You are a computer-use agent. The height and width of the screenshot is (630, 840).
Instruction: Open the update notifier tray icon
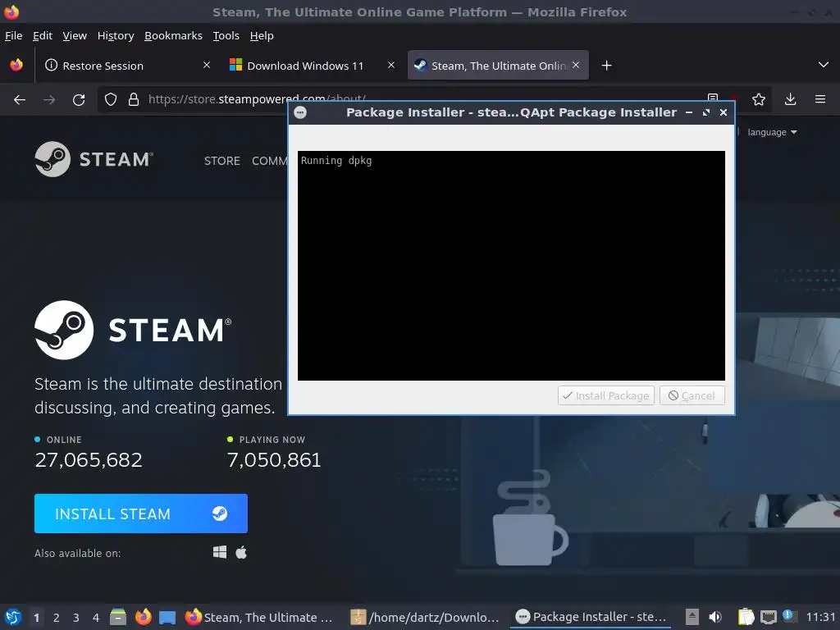coord(788,615)
